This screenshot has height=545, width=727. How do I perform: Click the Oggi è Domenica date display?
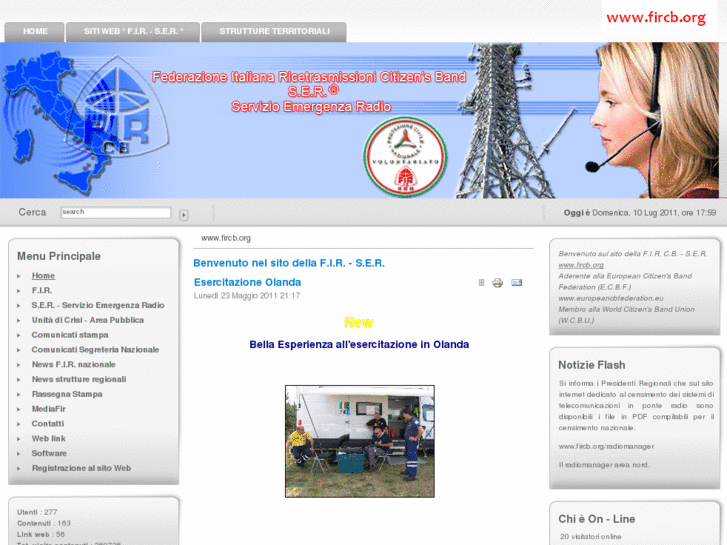click(x=640, y=213)
